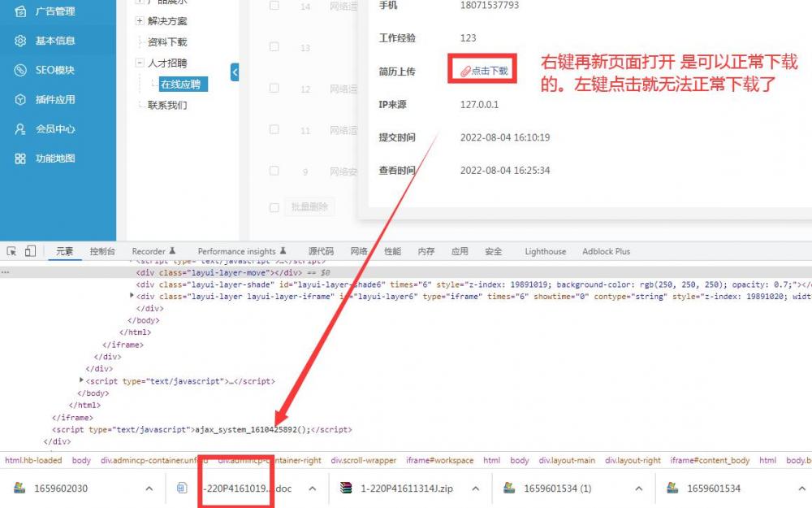
Task: Open the 安全 DevTools tab
Action: [x=494, y=251]
